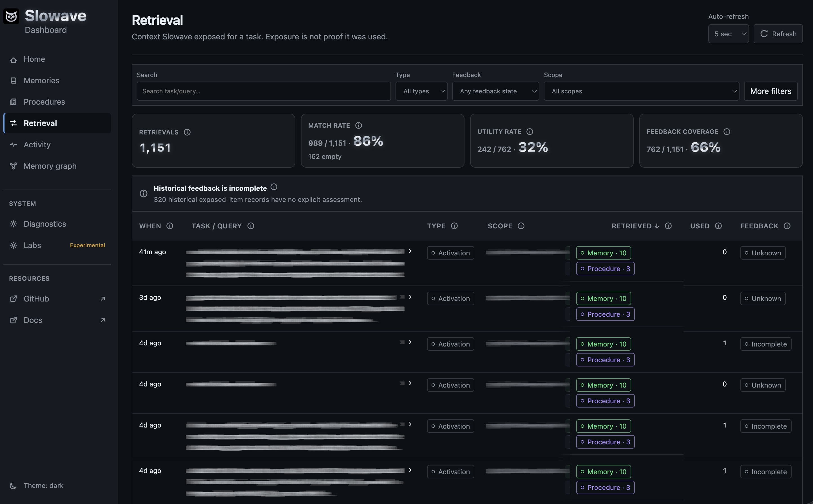Click the Docs external-link arrow icon

coord(103,320)
